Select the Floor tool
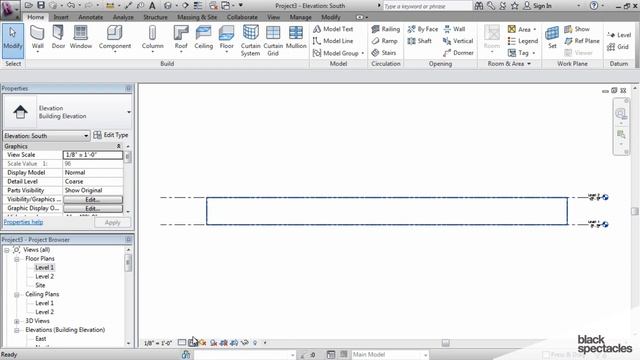The image size is (640, 360). click(x=226, y=38)
